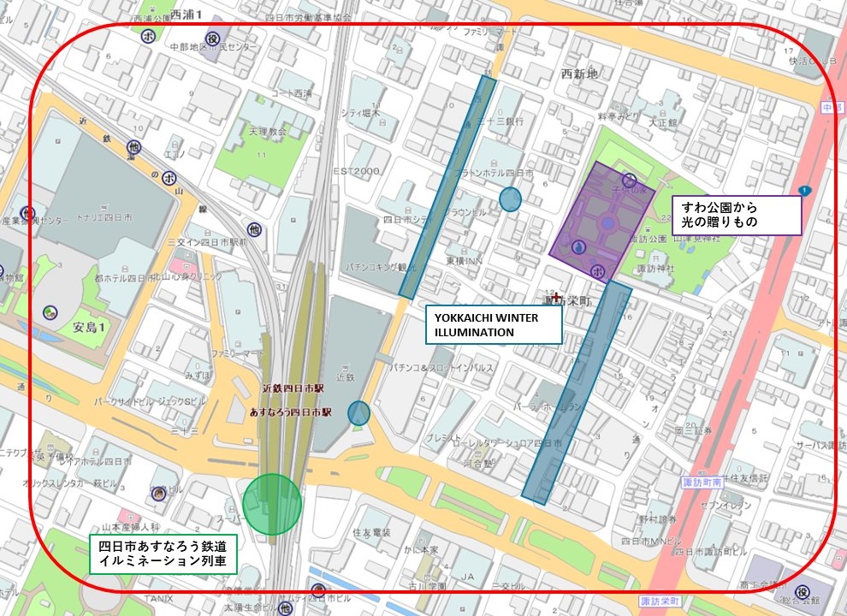Open the YOKKAICHI WINTER ILLUMINATION label
Viewport: 847px width, 616px height.
point(492,324)
